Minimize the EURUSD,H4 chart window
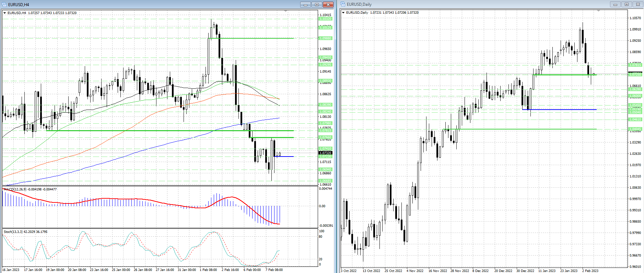This screenshot has width=644, height=273. point(305,4)
